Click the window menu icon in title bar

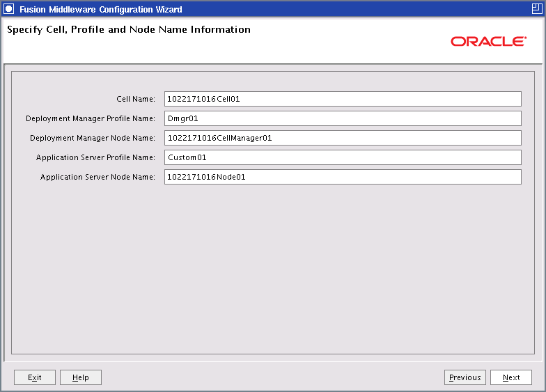(8, 9)
